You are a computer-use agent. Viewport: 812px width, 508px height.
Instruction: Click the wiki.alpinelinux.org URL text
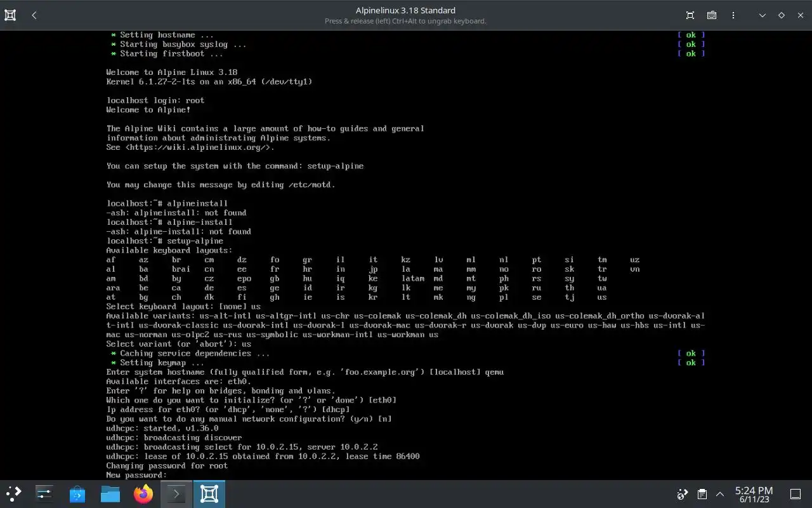(x=199, y=147)
